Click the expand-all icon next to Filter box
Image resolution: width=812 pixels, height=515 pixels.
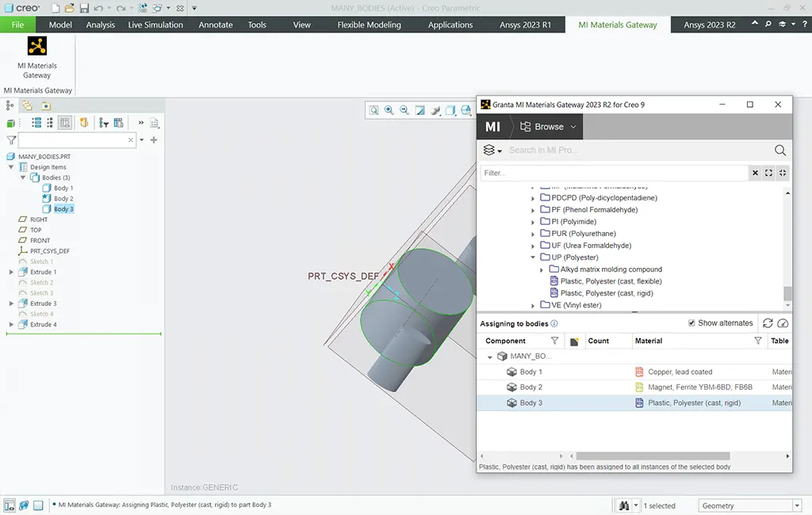point(768,173)
